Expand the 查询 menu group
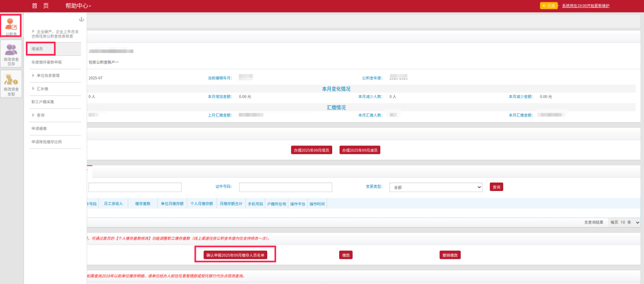Screen dimensions: 644x284 [x=40, y=115]
